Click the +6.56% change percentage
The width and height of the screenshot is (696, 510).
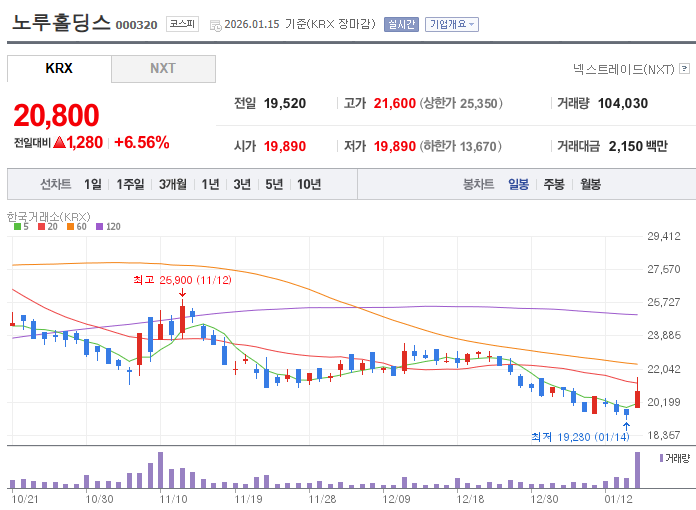coord(142,142)
